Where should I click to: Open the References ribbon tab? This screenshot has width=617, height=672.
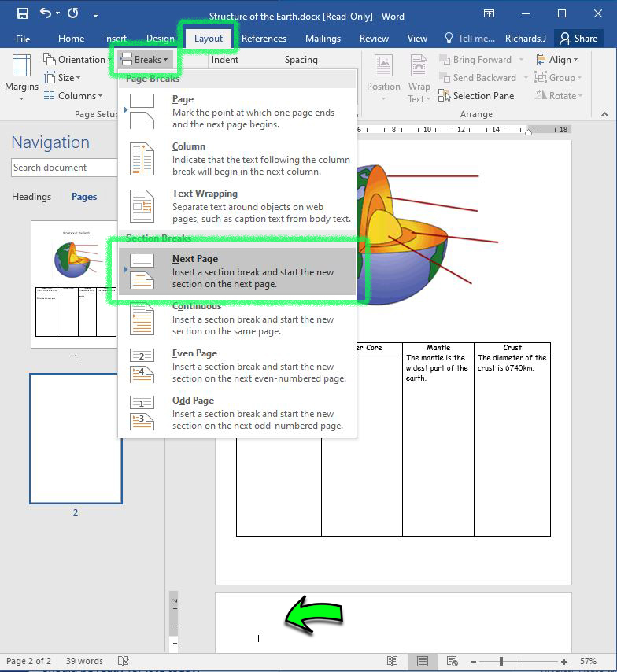click(264, 39)
